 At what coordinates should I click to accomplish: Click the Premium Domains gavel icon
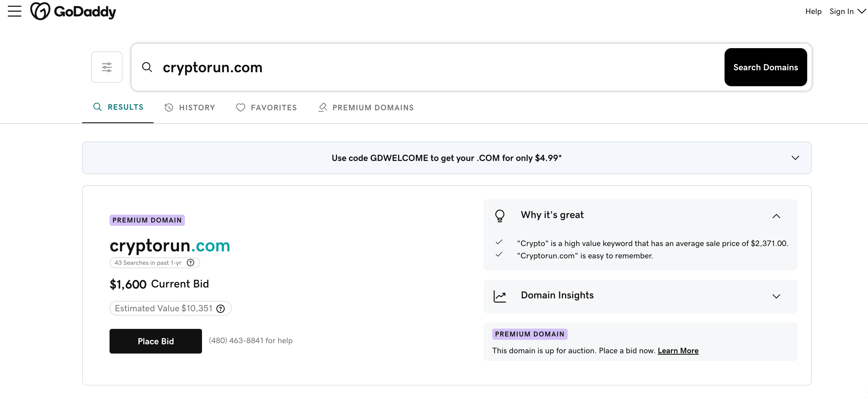[x=322, y=107]
